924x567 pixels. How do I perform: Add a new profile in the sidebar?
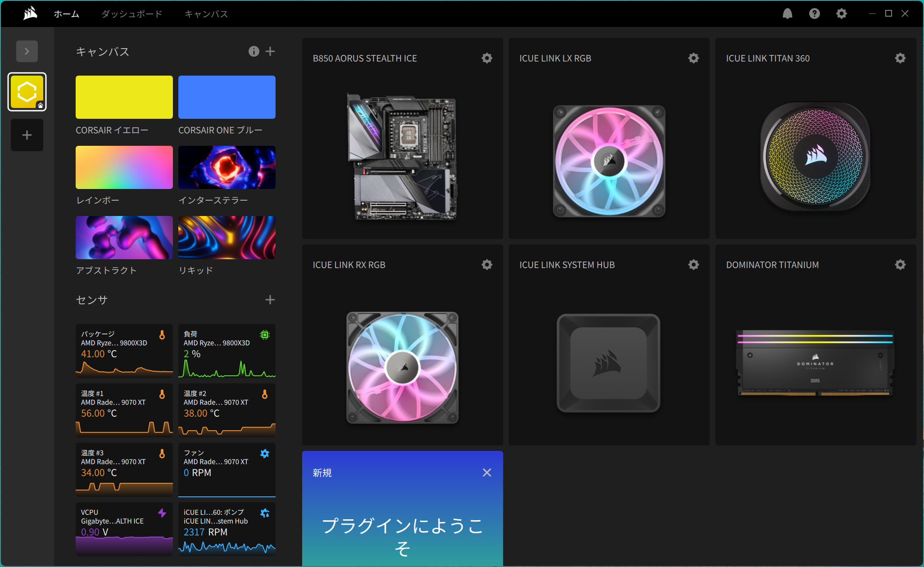[27, 135]
